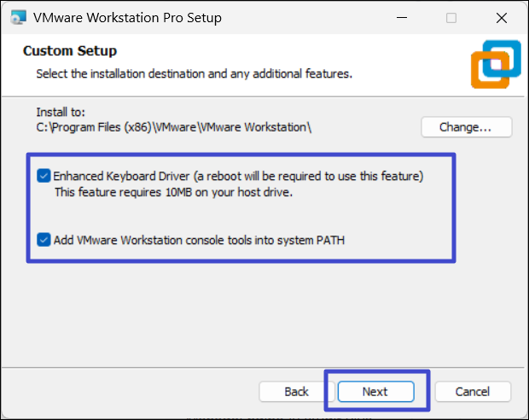The height and width of the screenshot is (420, 529).
Task: Click the Add VMware Workstation console tools label
Action: [x=199, y=240]
